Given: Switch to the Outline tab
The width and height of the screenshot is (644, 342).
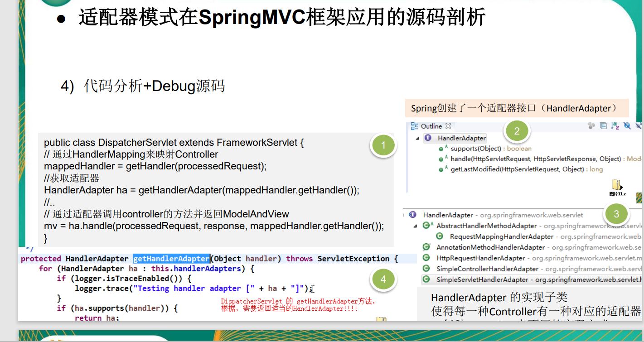Looking at the screenshot, I should click(x=431, y=126).
